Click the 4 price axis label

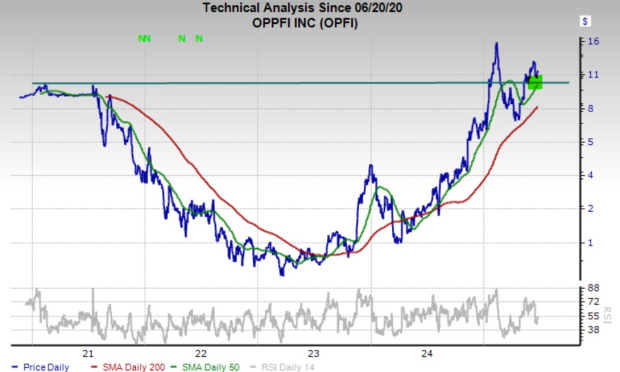pos(591,175)
